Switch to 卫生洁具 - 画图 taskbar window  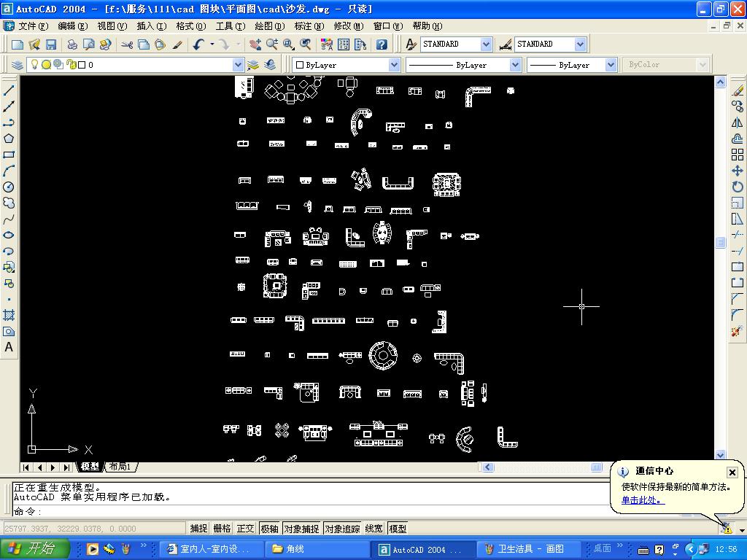pyautogui.click(x=528, y=549)
